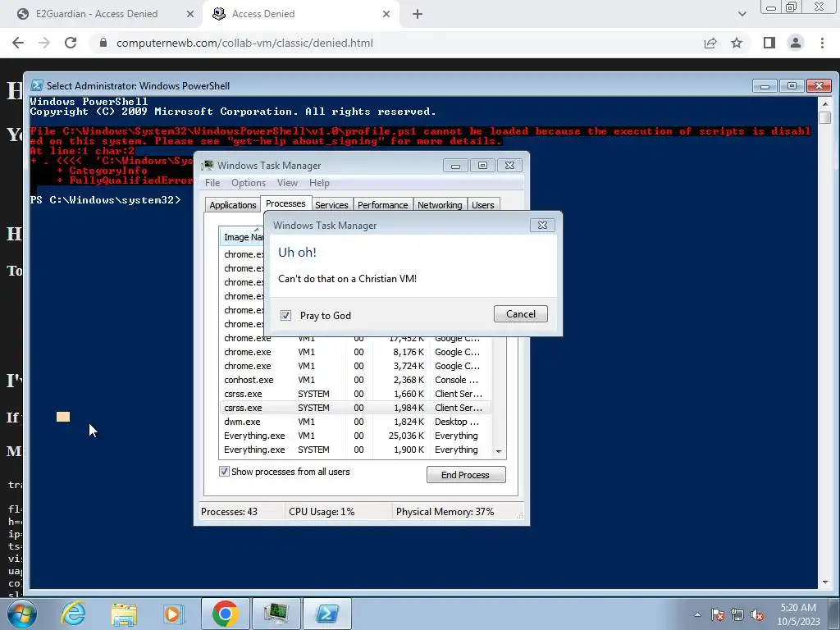Screen dimensions: 840x630
Task: Click Task Manager title bar icon
Action: coord(207,166)
